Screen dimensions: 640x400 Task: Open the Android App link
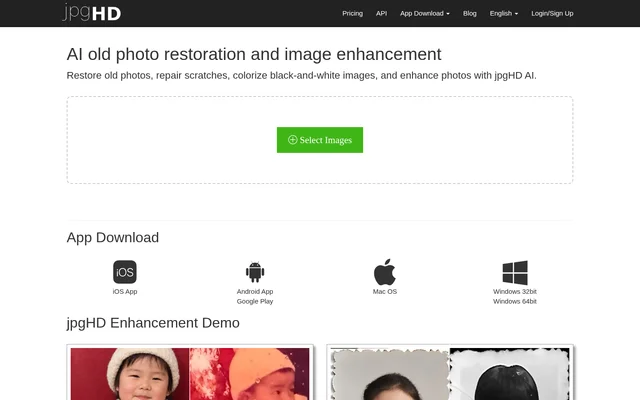[x=255, y=291]
